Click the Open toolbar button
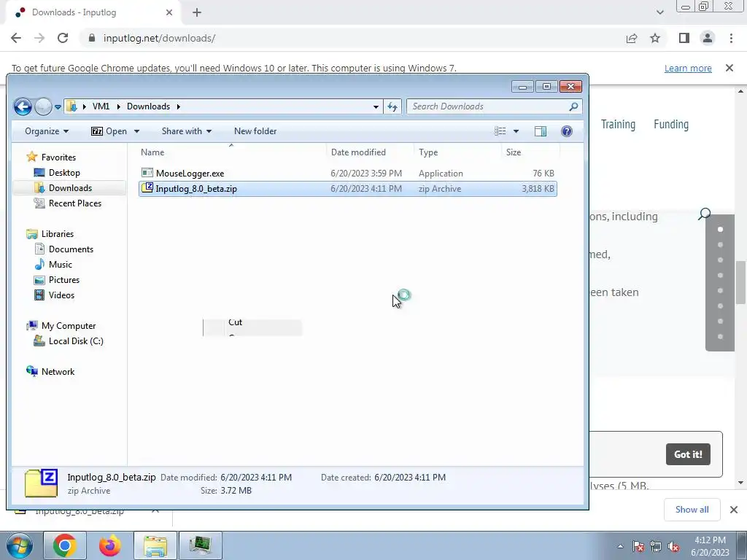The height and width of the screenshot is (560, 747). click(109, 131)
